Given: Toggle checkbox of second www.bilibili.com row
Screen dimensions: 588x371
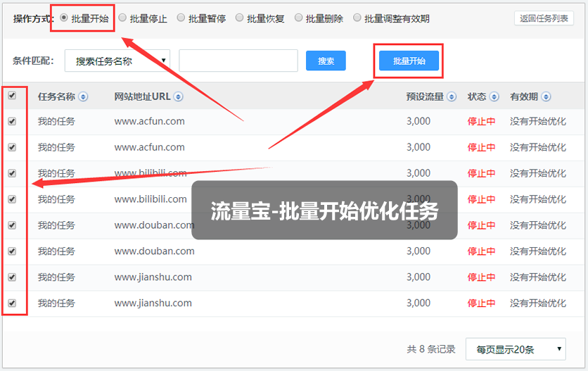Looking at the screenshot, I should (x=12, y=199).
